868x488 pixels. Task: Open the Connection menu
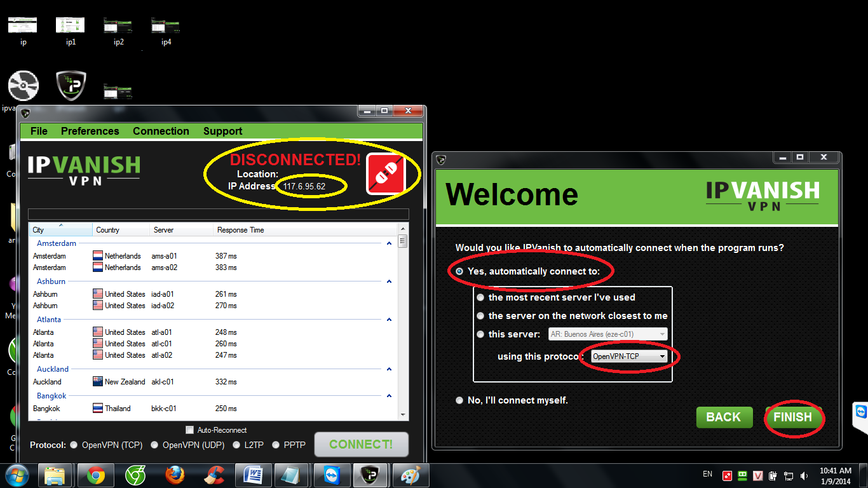click(x=161, y=131)
